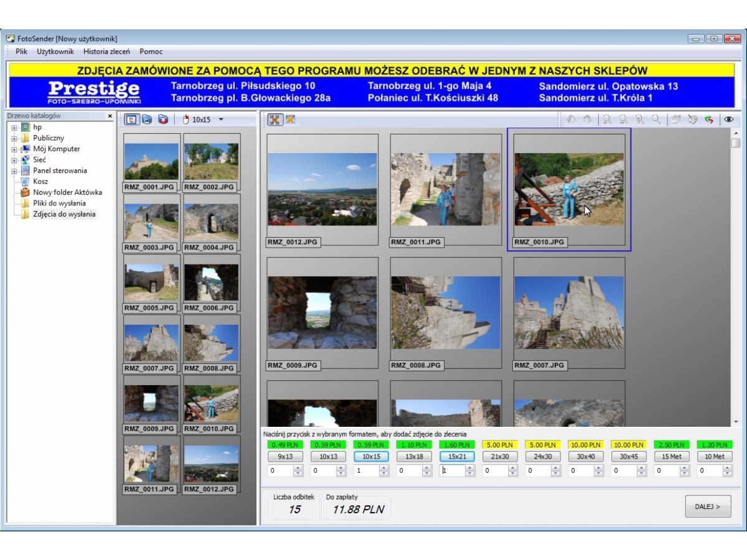Decrease the 10x15 print quantity by one
The image size is (747, 560).
point(384,474)
